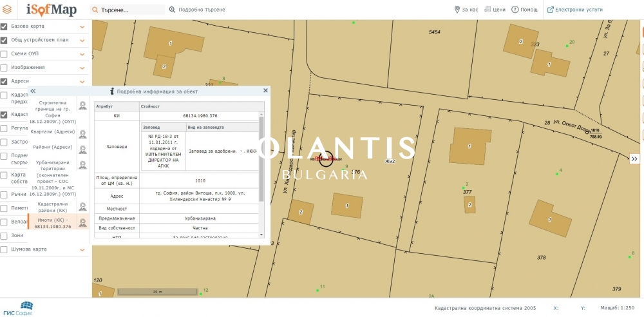644x317 pixels.
Task: Select Строителна граница на гр. София entry
Action: coord(53,112)
